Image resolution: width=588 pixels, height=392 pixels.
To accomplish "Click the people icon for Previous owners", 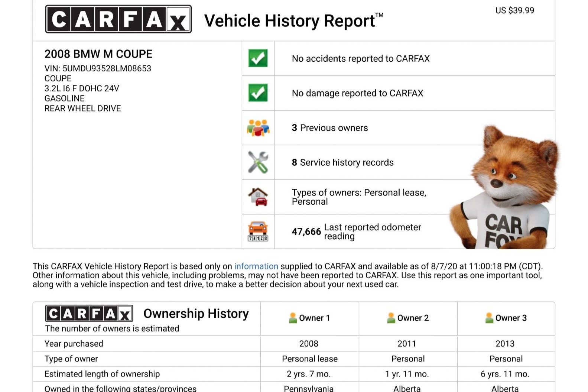I will pyautogui.click(x=258, y=128).
